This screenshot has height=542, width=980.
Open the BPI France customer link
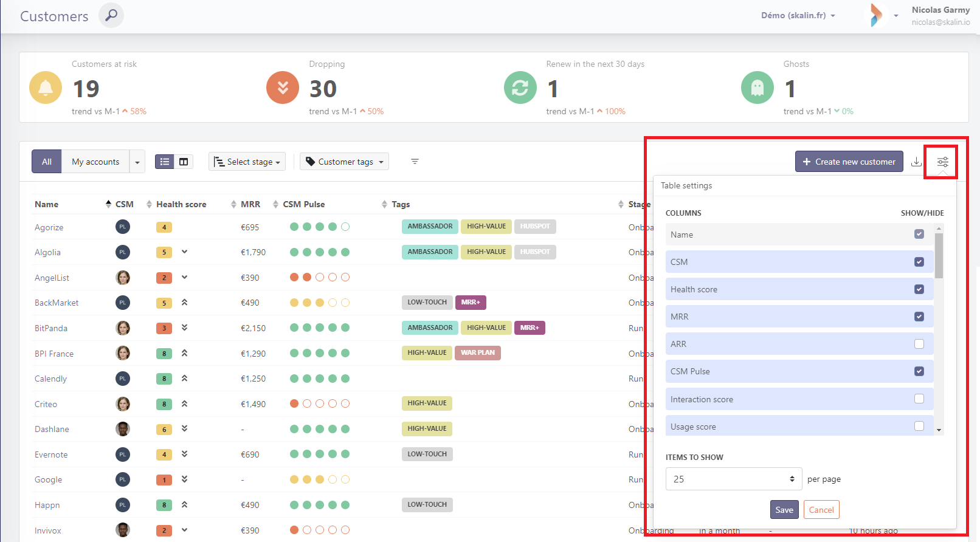tap(54, 354)
